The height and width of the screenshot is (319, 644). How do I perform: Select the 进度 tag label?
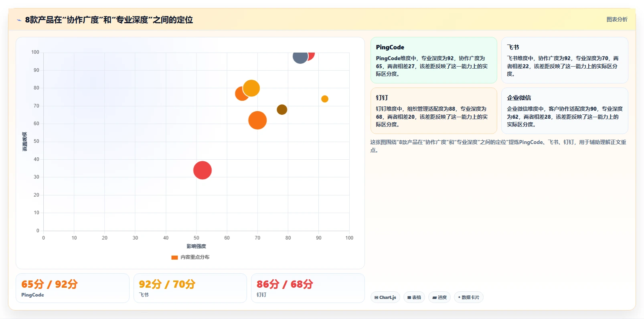tap(442, 297)
